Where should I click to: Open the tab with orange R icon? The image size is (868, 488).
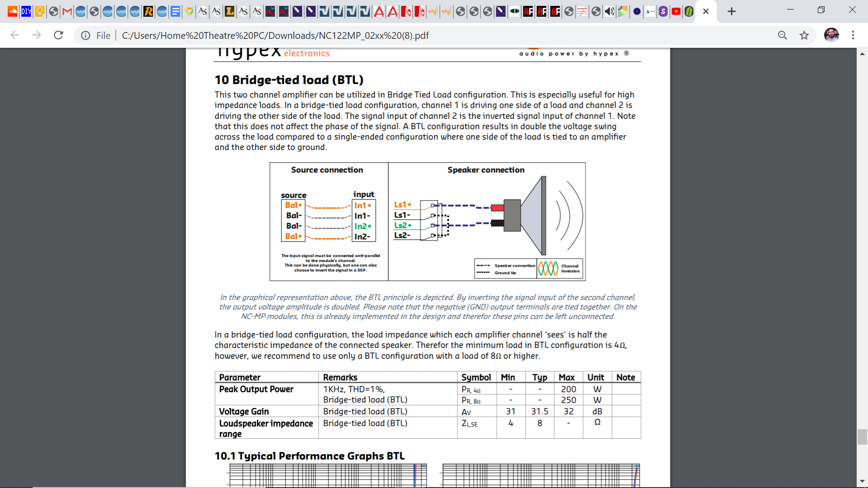pyautogui.click(x=148, y=12)
